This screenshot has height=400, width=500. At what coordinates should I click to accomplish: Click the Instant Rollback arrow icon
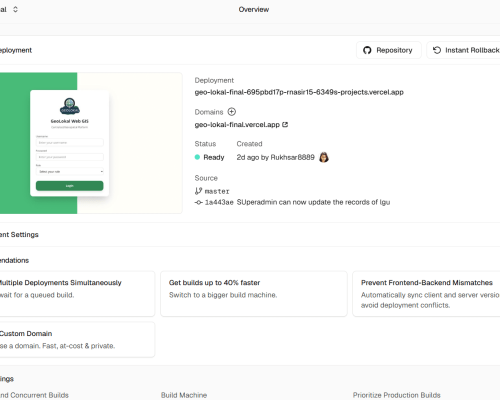pos(437,50)
